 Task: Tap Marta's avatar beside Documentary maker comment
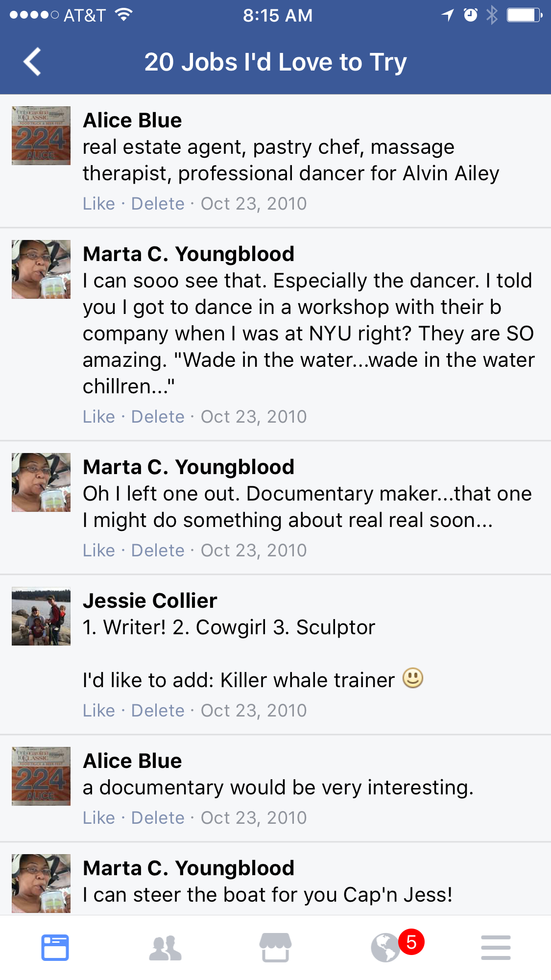click(41, 482)
